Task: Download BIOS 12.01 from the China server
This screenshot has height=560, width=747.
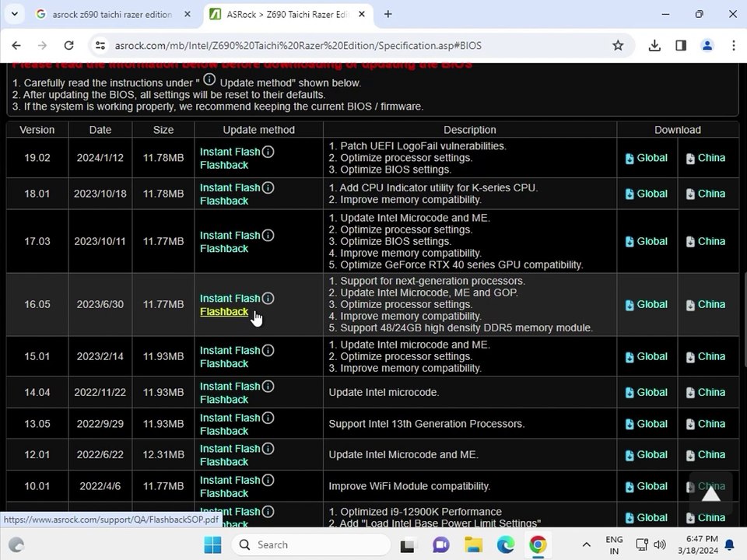Action: click(706, 455)
